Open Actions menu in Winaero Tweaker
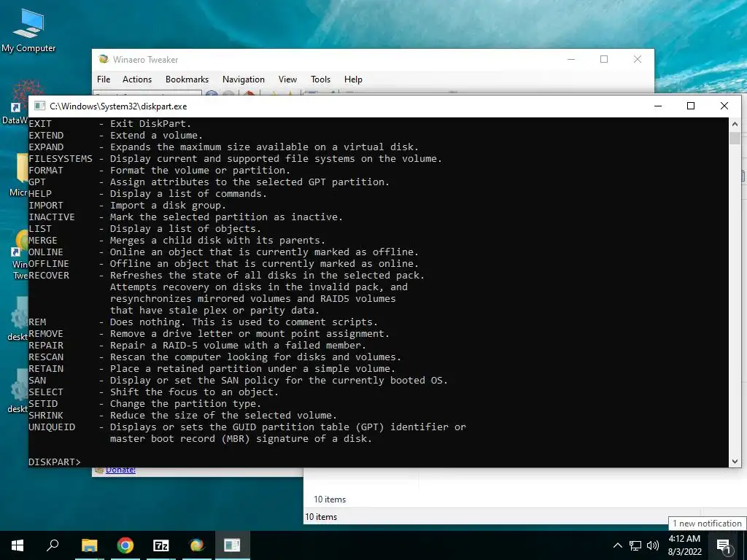747x560 pixels. (x=137, y=79)
